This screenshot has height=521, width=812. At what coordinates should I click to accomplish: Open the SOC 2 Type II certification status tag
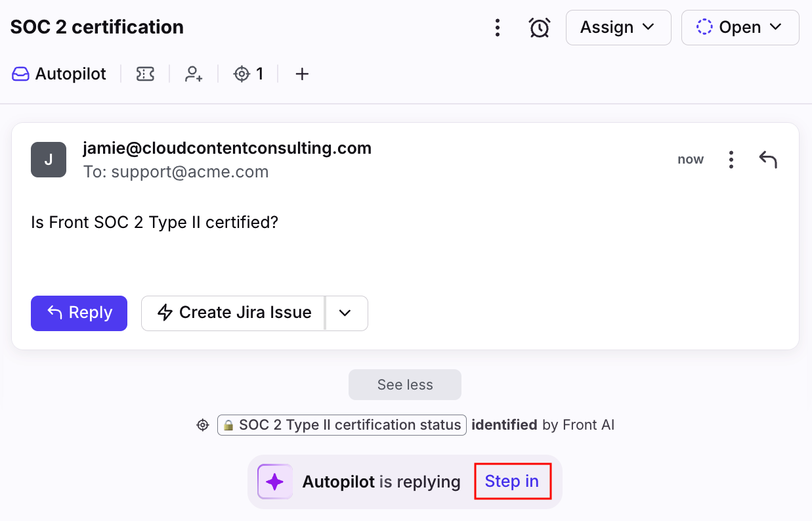342,425
